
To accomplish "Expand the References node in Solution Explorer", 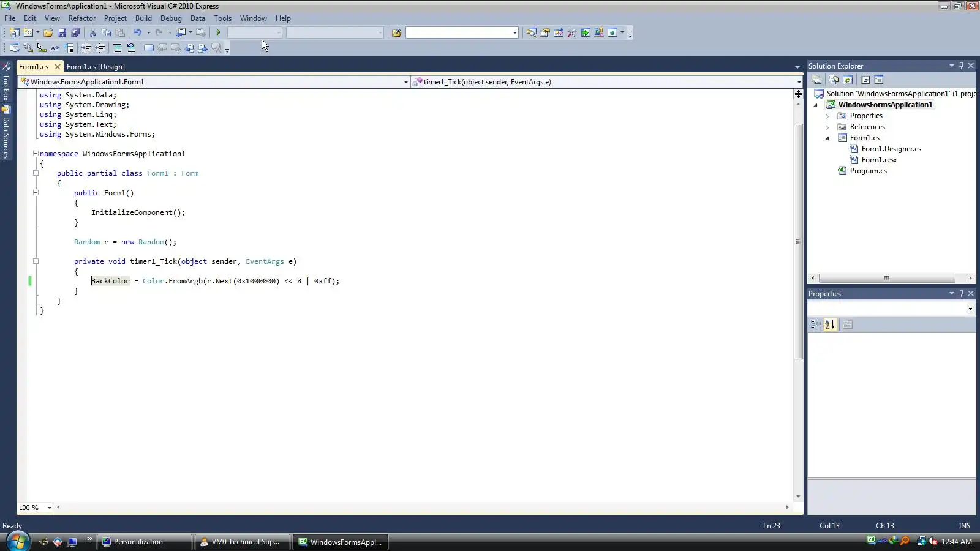I will coord(827,127).
